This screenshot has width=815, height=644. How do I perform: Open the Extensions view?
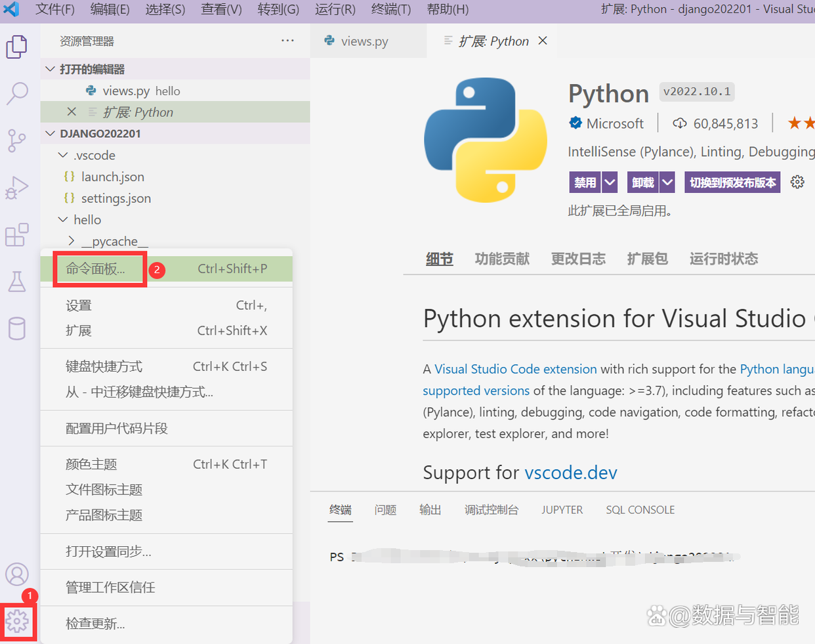[x=16, y=234]
